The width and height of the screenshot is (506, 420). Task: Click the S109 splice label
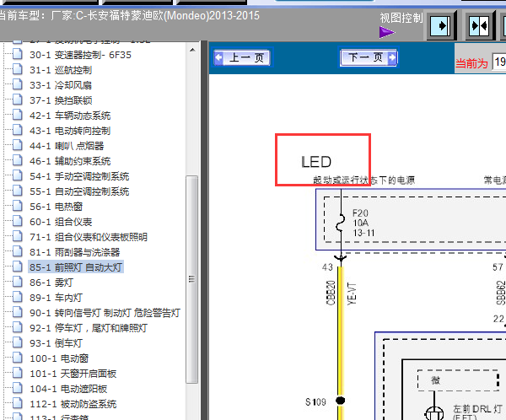pos(315,402)
